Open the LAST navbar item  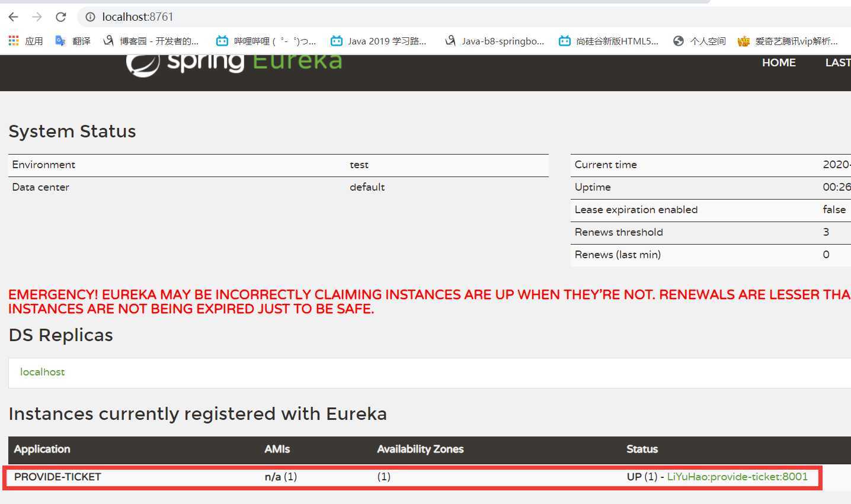[x=838, y=63]
